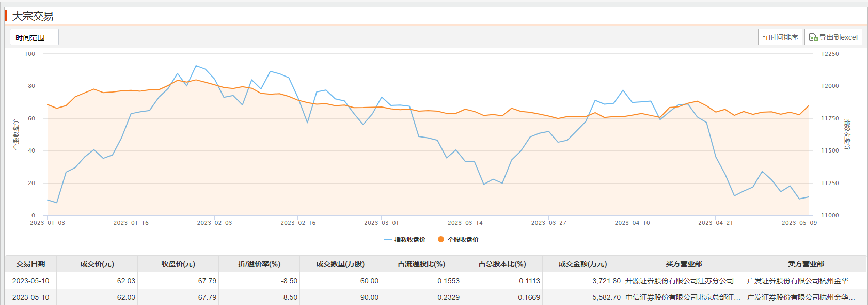Click the 2023-03-01 label on chart axis

(381, 223)
